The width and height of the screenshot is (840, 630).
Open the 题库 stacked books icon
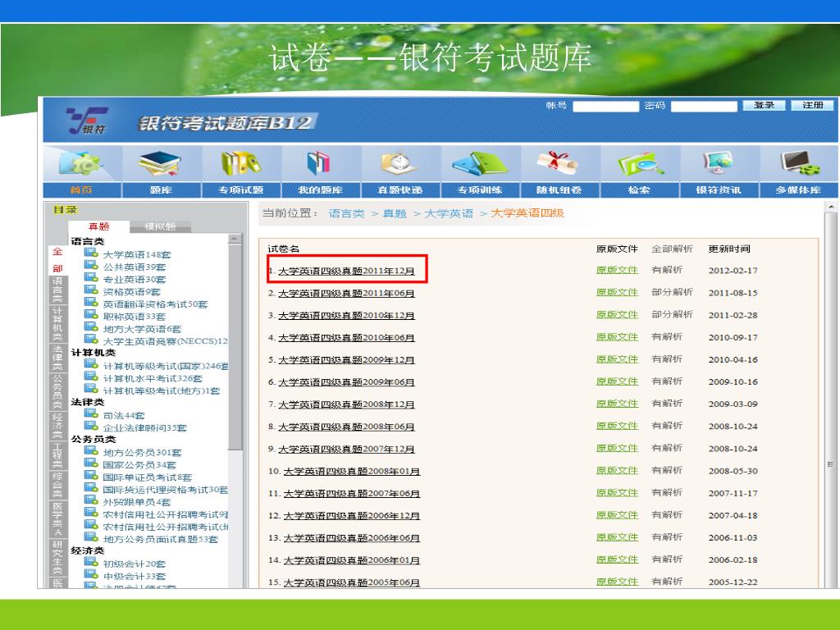[x=160, y=163]
